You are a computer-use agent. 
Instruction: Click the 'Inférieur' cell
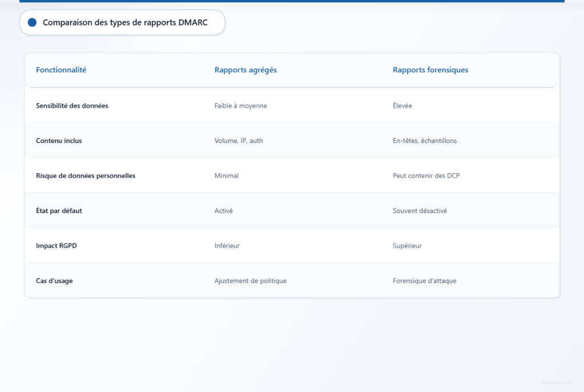tap(227, 246)
